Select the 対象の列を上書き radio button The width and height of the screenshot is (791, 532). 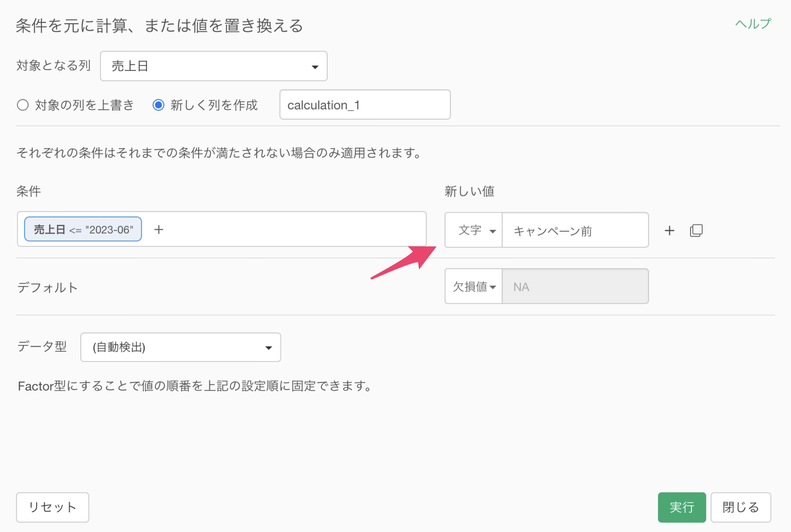[23, 105]
